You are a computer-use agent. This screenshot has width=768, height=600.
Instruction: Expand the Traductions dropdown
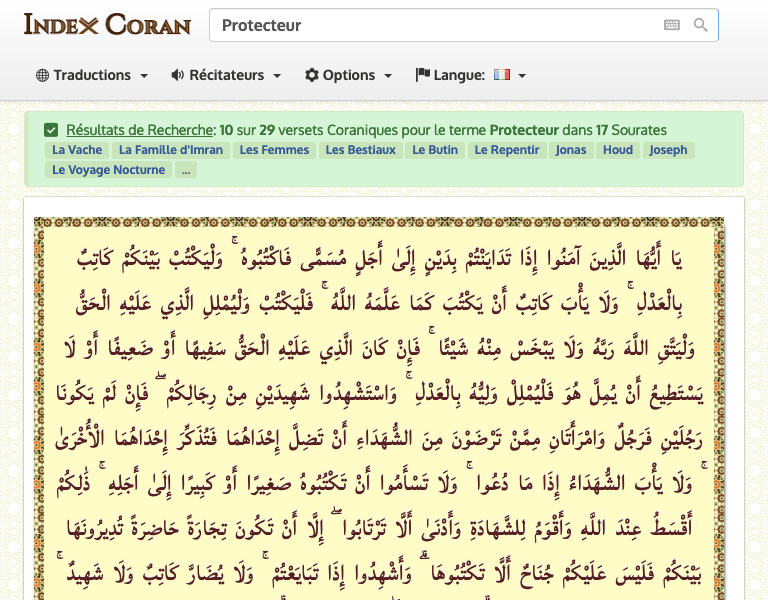coord(92,75)
